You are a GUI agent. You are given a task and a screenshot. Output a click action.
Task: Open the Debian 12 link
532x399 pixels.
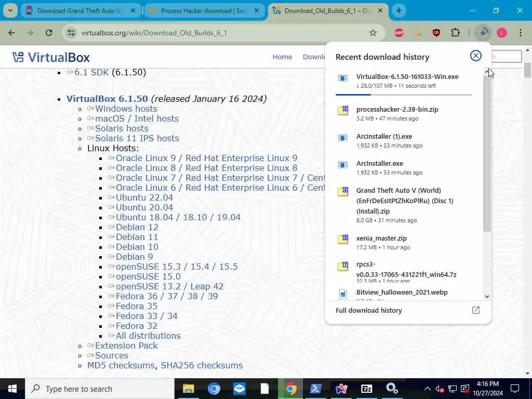(x=137, y=227)
